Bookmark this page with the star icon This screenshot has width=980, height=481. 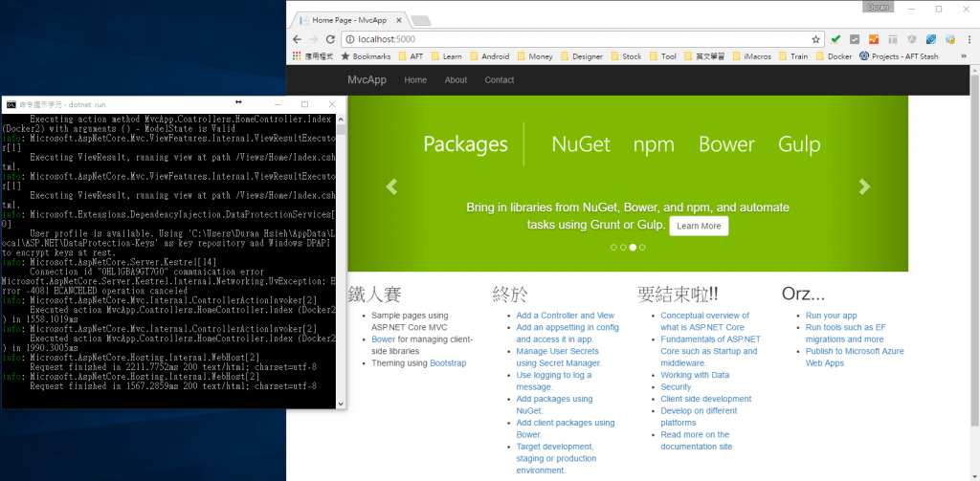[x=815, y=39]
